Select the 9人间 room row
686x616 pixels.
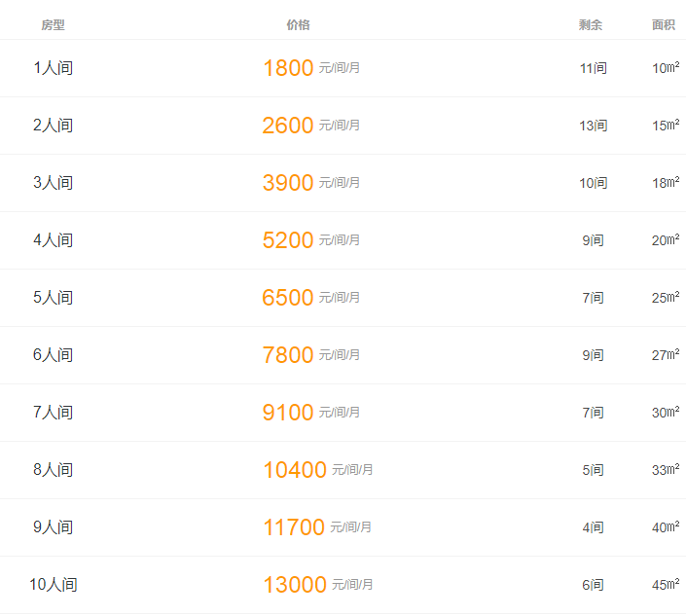click(x=343, y=527)
